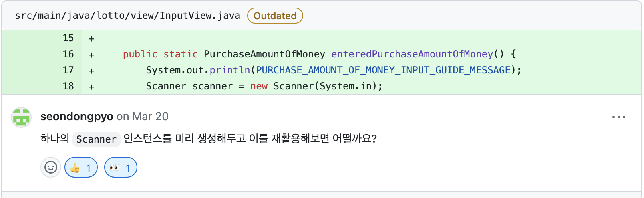Click seondongpyo's avatar image
644x198 pixels.
(x=21, y=117)
